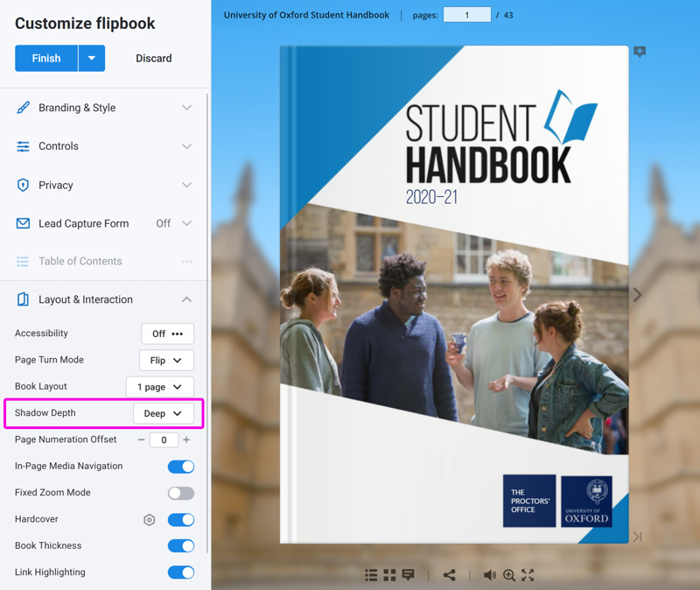Click the Accessibility label
The width and height of the screenshot is (700, 590).
41,334
